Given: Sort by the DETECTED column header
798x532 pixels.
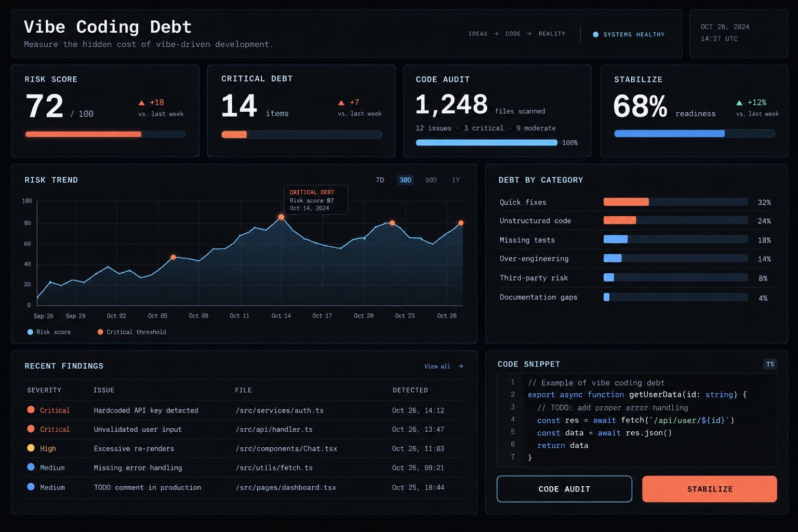Looking at the screenshot, I should 410,390.
